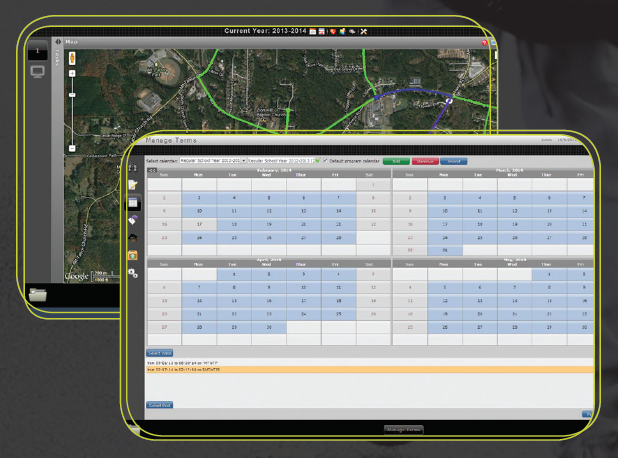Image resolution: width=618 pixels, height=458 pixels.
Task: Click the monitor icon in left sidebar
Action: pyautogui.click(x=37, y=72)
